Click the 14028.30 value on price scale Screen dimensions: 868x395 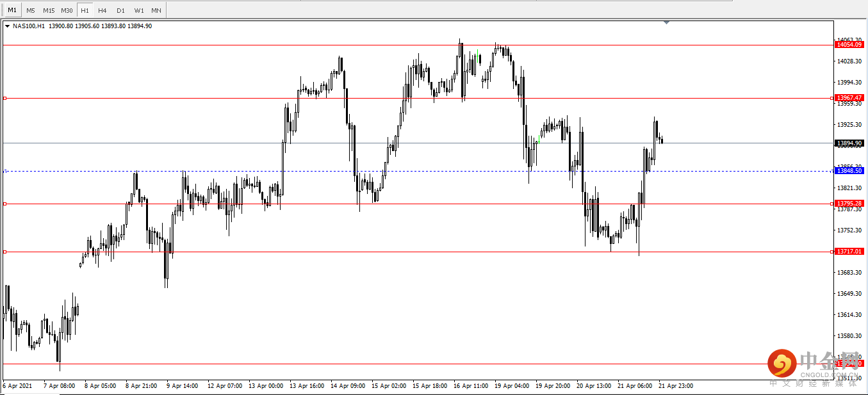(x=849, y=61)
